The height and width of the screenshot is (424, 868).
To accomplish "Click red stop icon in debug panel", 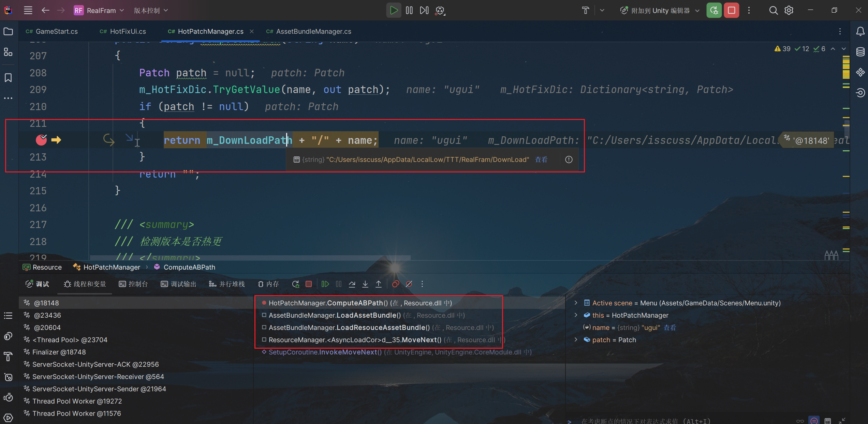I will (x=309, y=284).
